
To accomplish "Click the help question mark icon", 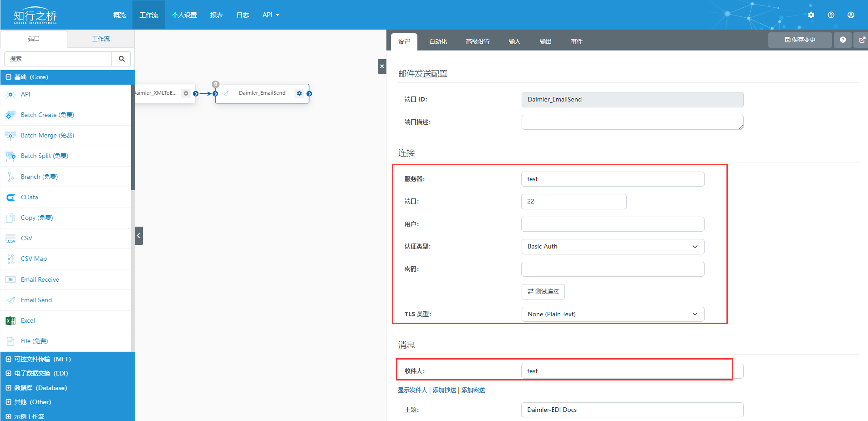I will (x=831, y=15).
